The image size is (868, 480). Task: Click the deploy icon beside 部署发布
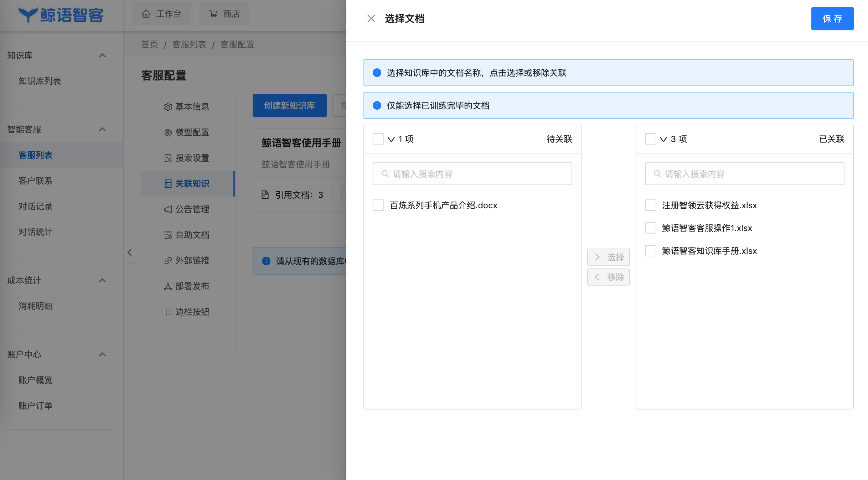point(168,286)
